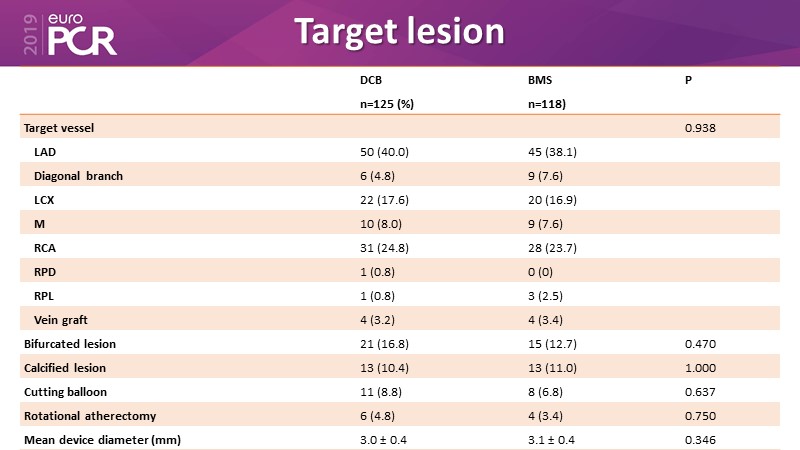This screenshot has height=450, width=800.
Task: Click the "Bifurcated lesion" row label
Action: tap(71, 343)
